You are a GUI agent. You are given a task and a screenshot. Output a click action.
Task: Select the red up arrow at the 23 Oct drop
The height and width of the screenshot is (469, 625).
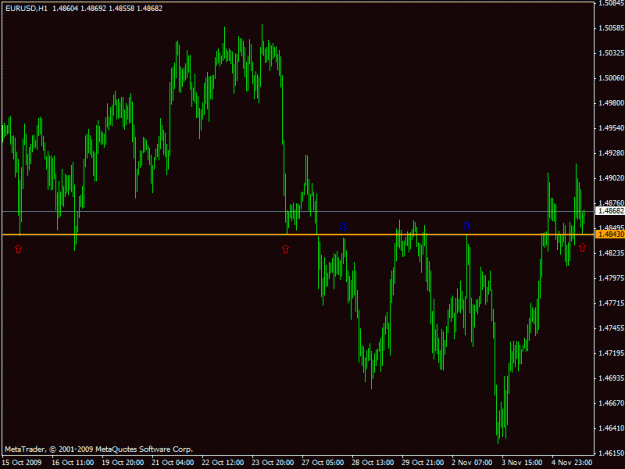[x=285, y=249]
